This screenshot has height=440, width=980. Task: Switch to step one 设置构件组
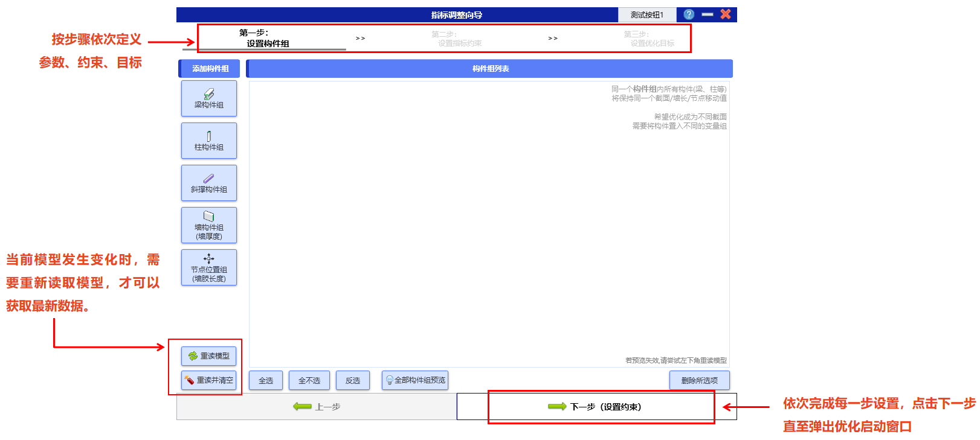click(264, 38)
